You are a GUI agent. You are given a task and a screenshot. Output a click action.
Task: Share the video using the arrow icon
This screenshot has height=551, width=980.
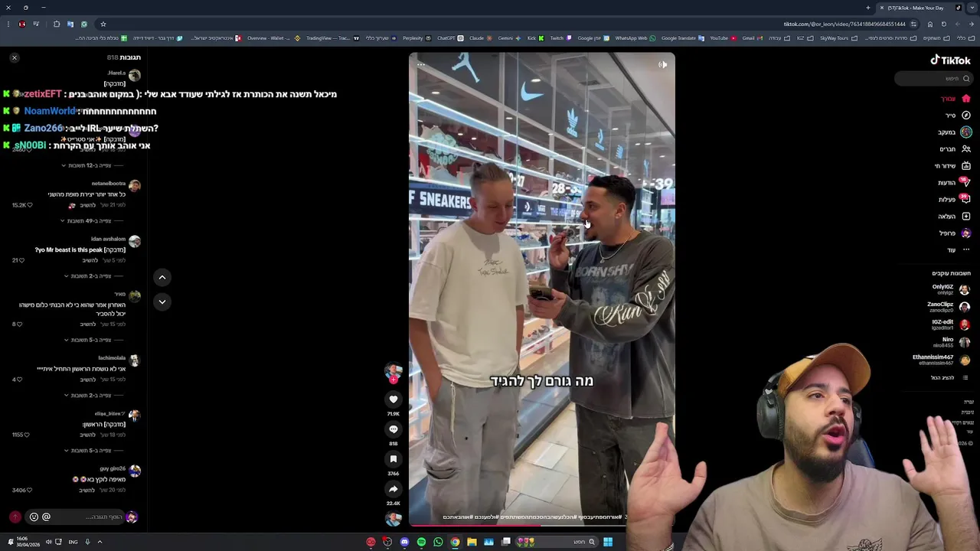coord(394,489)
